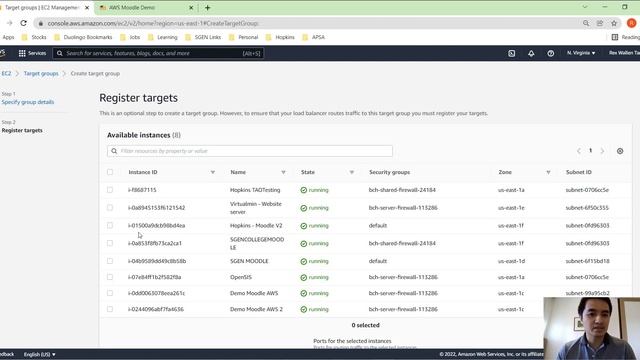Sort by Zone column arrow
The width and height of the screenshot is (640, 360).
(x=548, y=172)
